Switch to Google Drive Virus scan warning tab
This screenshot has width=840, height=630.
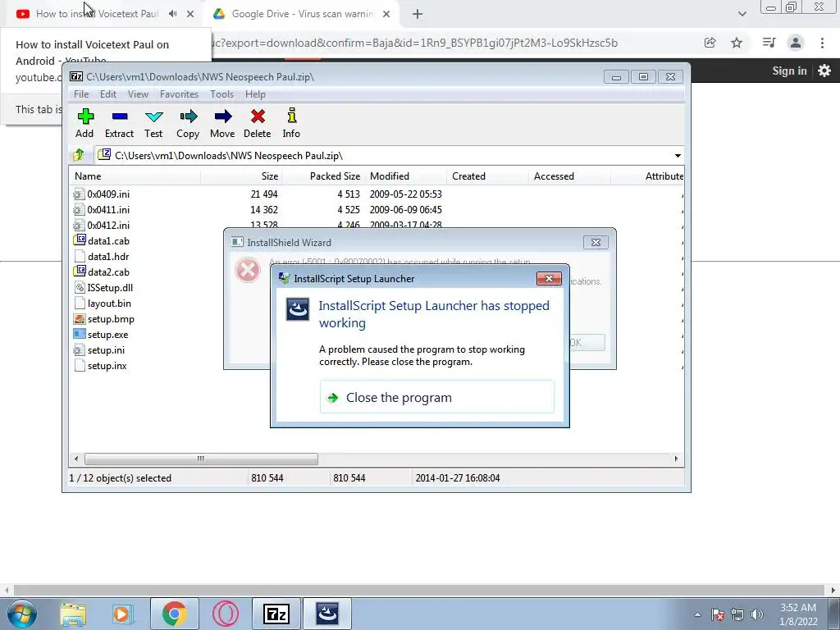[x=303, y=14]
